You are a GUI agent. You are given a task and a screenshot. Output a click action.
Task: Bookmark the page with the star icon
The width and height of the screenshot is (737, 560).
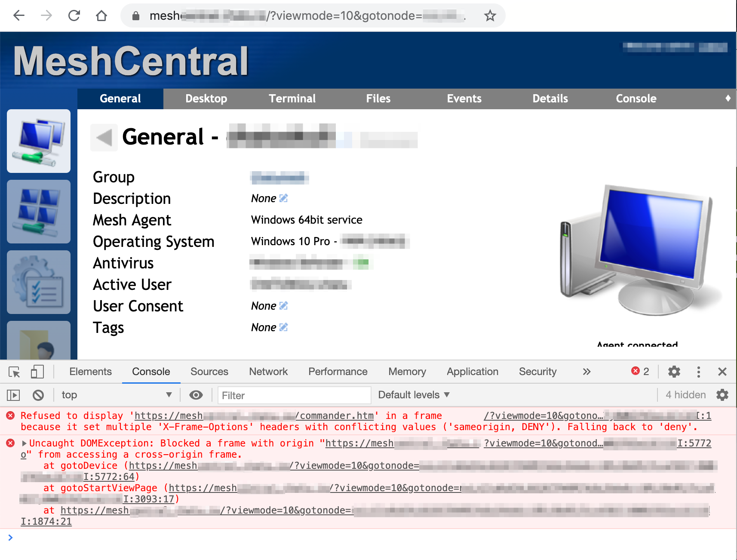point(490,15)
